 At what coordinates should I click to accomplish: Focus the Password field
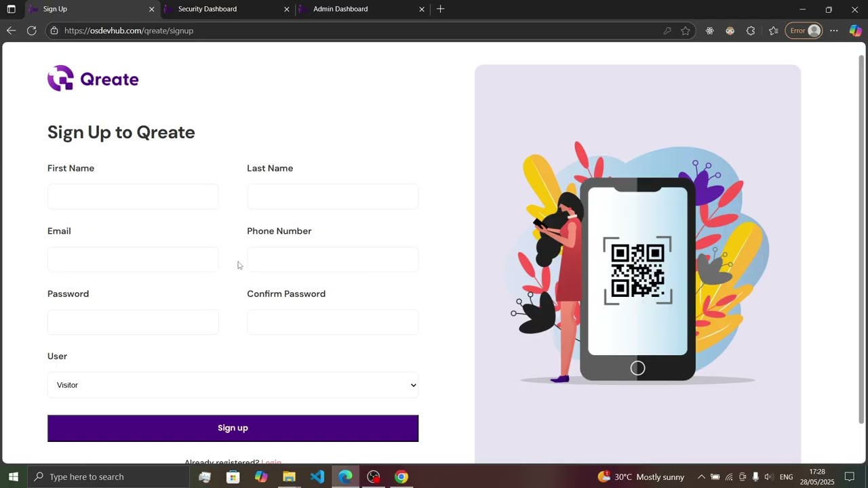coord(133,322)
